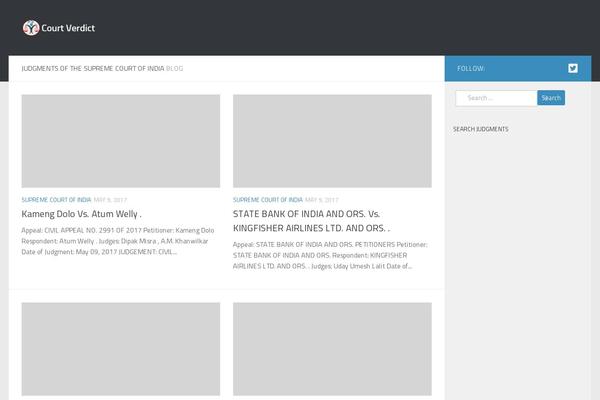Click the Kingfisher Airlines post thumbnail image

point(332,141)
